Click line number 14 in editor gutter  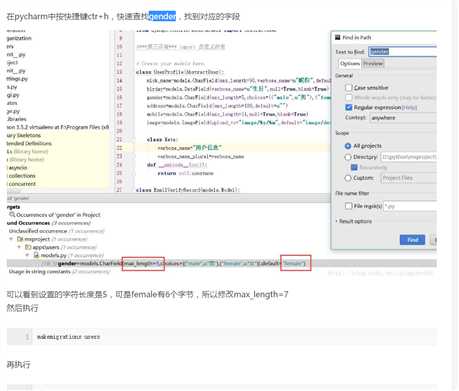point(120,80)
